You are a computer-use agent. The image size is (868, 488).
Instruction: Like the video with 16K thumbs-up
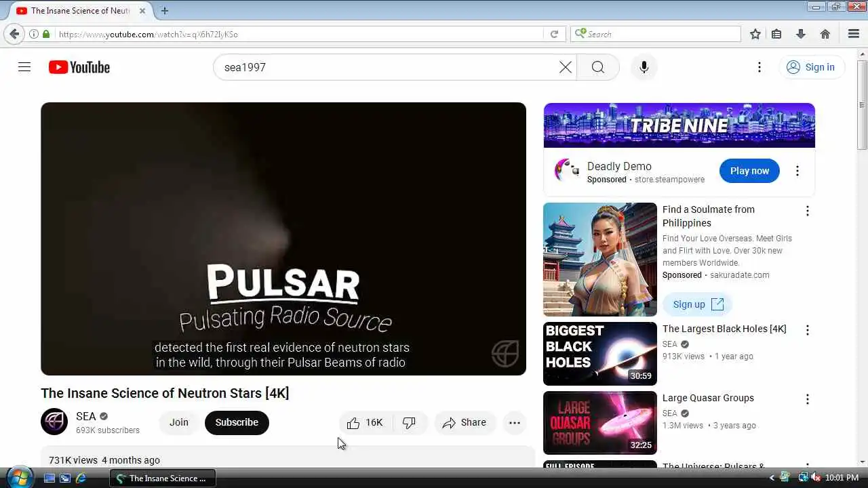tap(365, 422)
